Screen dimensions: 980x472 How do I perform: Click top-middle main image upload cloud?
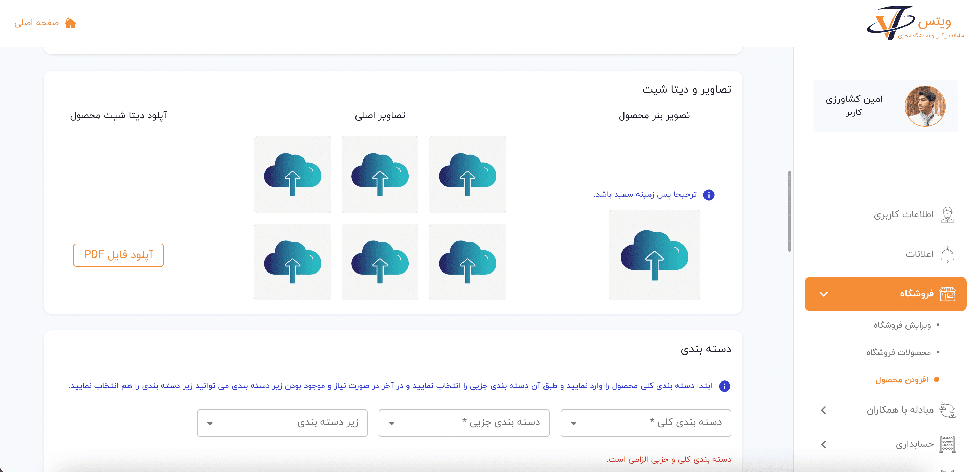point(380,175)
